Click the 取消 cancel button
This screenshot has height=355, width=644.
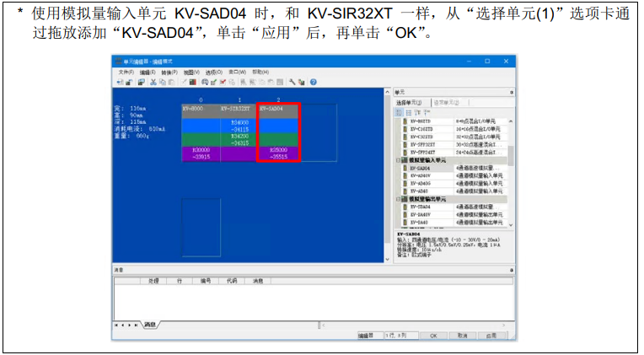click(463, 336)
